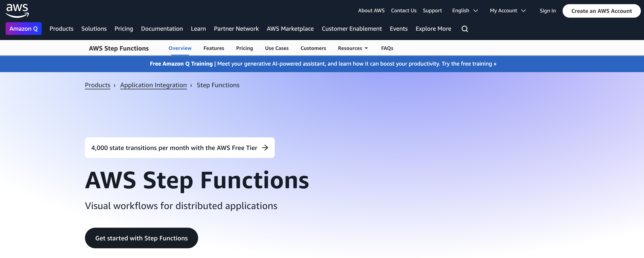Open the Products menu
The height and width of the screenshot is (258, 644).
click(62, 29)
